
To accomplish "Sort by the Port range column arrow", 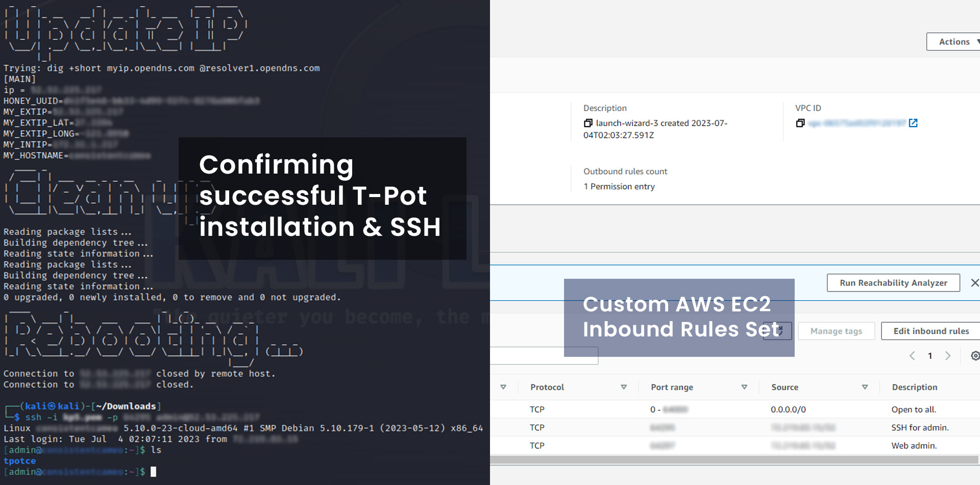I will [x=744, y=387].
